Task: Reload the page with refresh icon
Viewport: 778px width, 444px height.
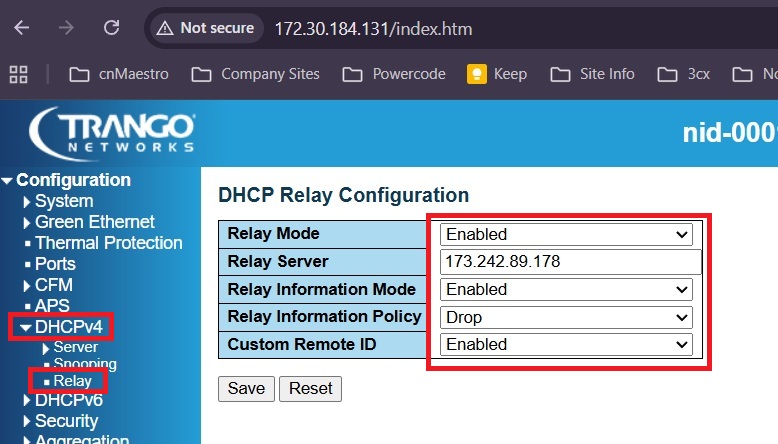Action: point(111,28)
